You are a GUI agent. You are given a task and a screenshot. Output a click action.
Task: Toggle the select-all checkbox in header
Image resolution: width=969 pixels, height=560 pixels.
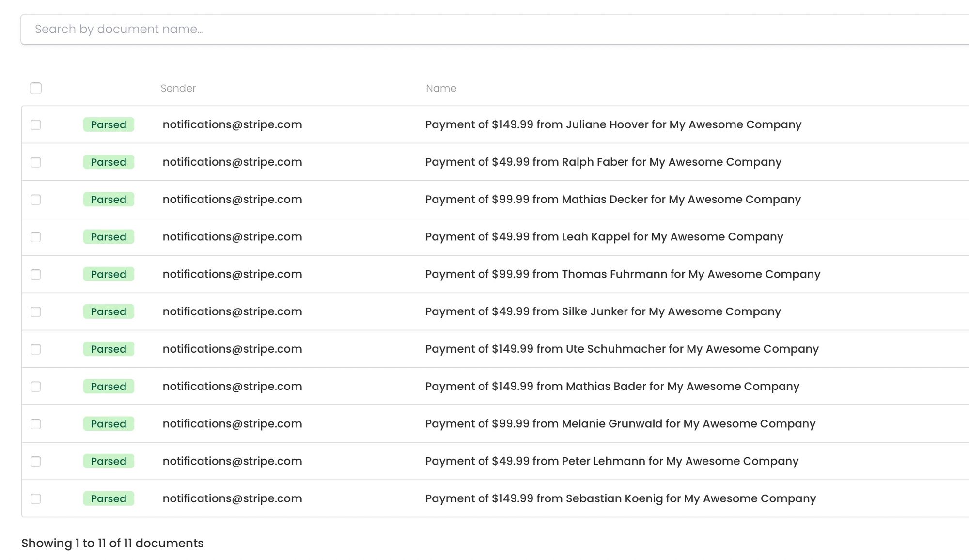(36, 88)
